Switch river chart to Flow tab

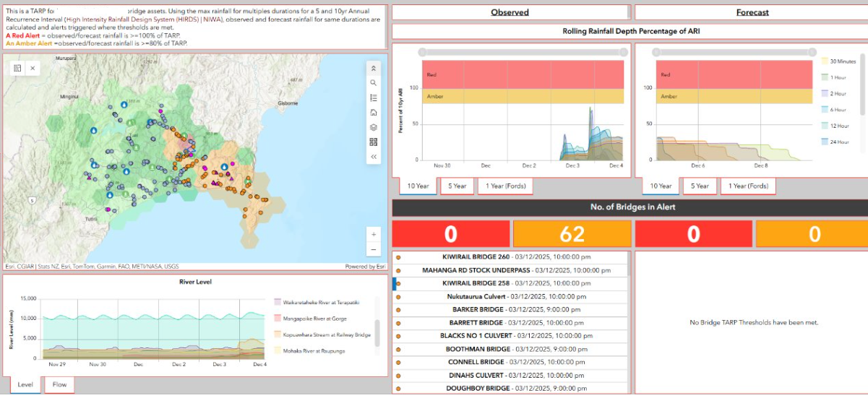[59, 384]
